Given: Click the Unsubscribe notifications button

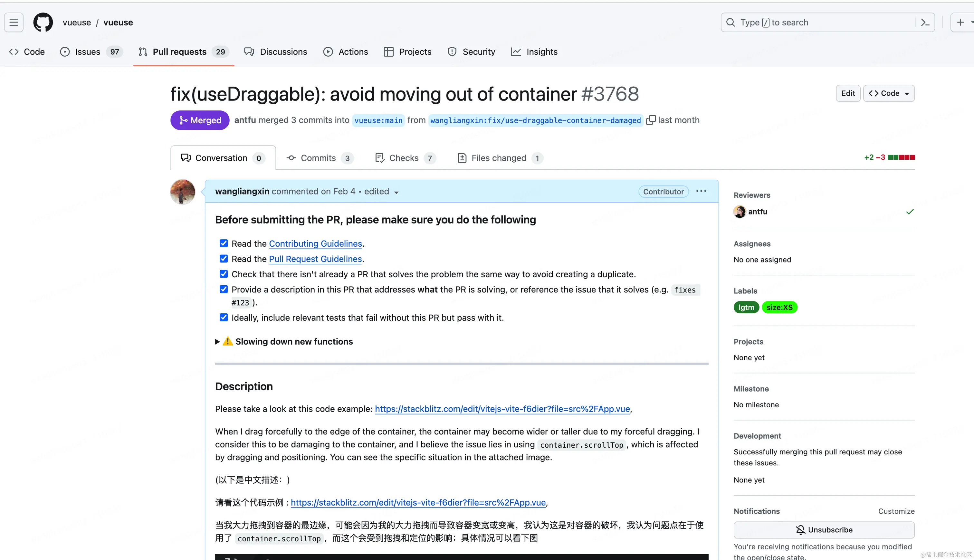Looking at the screenshot, I should coord(824,530).
